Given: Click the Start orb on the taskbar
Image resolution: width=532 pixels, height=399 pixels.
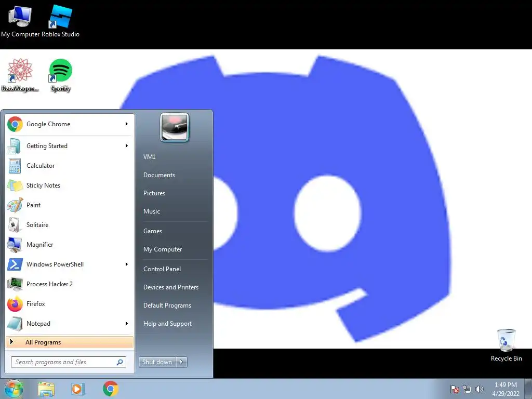Looking at the screenshot, I should 14,389.
